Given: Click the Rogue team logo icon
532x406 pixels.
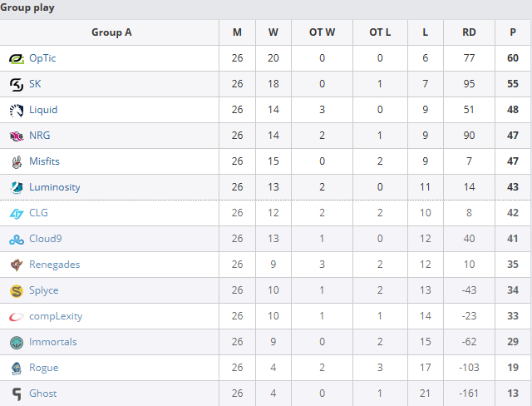Looking at the screenshot, I should tap(17, 368).
